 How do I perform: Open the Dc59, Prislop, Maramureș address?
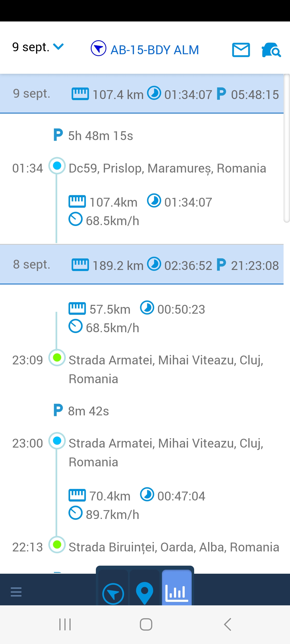point(167,168)
